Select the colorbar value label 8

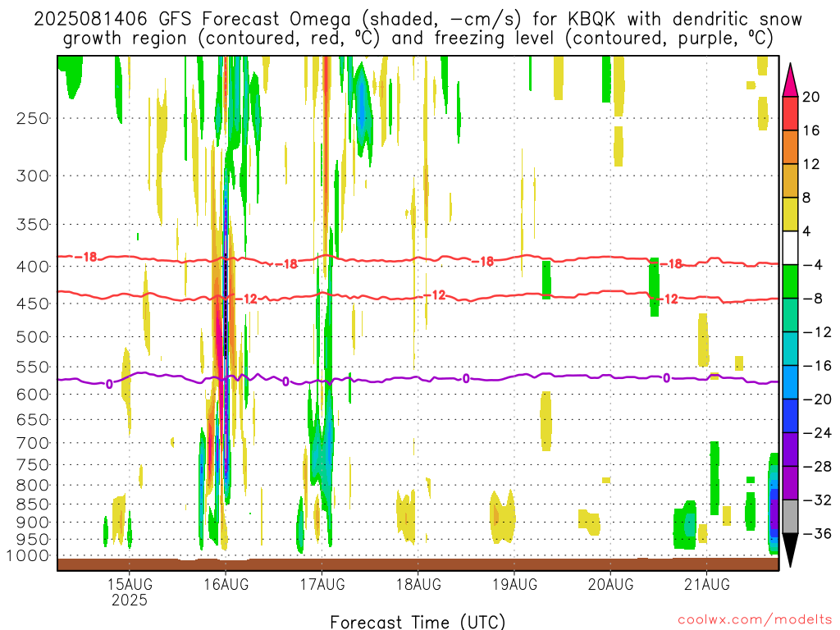(806, 198)
